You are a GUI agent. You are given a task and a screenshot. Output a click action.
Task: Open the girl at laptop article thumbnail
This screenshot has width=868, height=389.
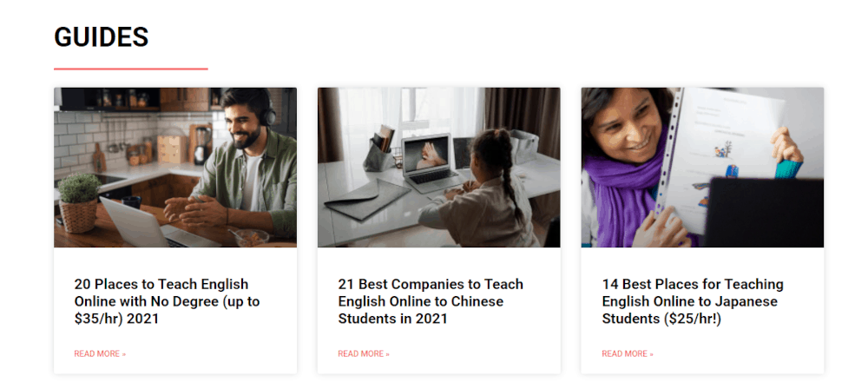(x=439, y=168)
